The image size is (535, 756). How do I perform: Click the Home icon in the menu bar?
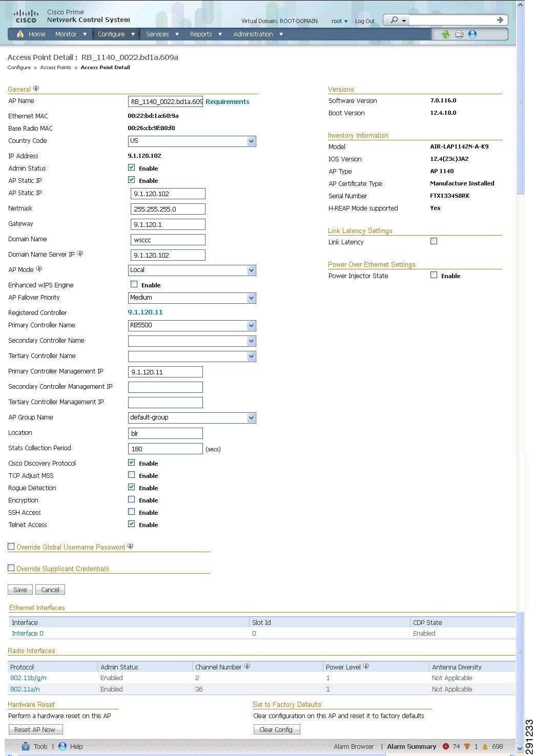pos(21,34)
